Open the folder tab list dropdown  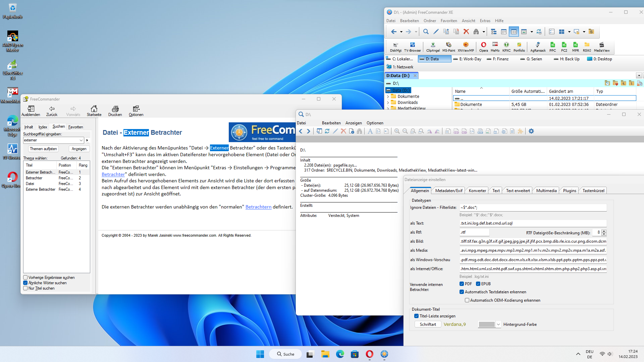[x=639, y=76]
